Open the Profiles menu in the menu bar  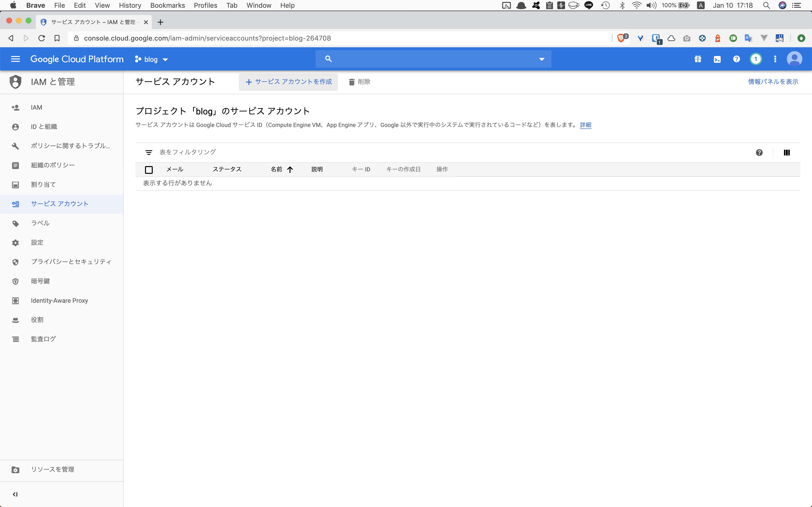pos(205,5)
